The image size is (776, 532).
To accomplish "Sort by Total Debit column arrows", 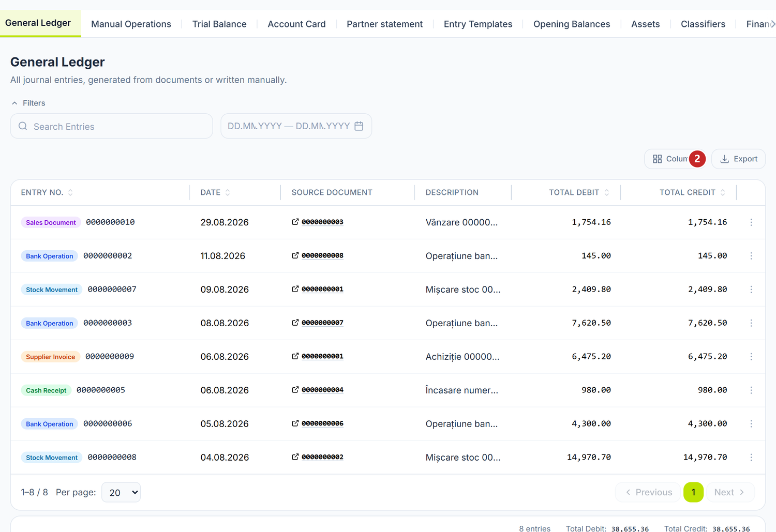I will [x=607, y=192].
